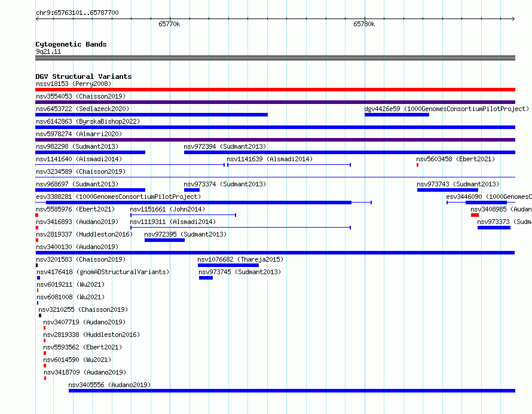
Task: Select nsv982298 (Sudmant2013) label
Action: tap(77, 146)
